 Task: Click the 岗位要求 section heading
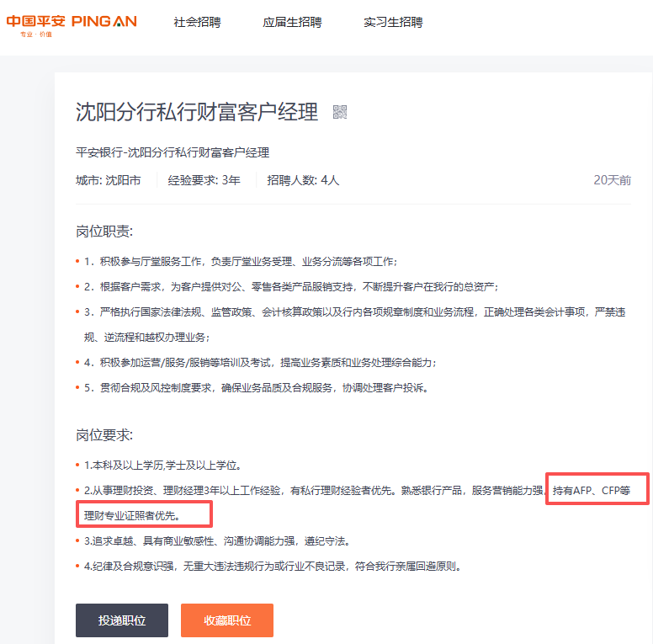click(104, 435)
